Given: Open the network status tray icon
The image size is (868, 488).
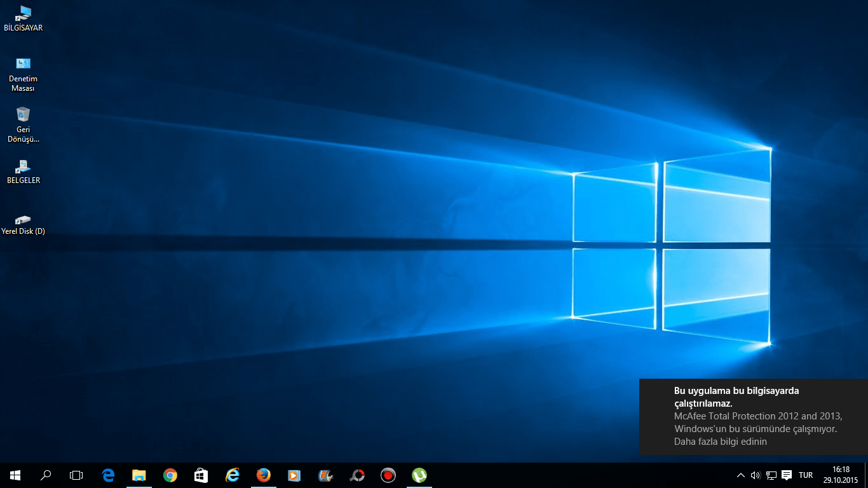Looking at the screenshot, I should (x=771, y=475).
